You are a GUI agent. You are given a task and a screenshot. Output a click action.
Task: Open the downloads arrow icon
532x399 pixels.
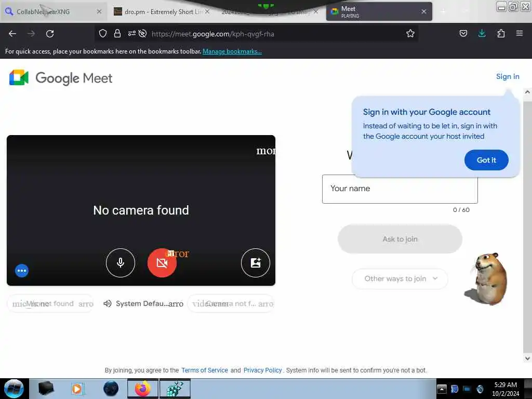(482, 33)
